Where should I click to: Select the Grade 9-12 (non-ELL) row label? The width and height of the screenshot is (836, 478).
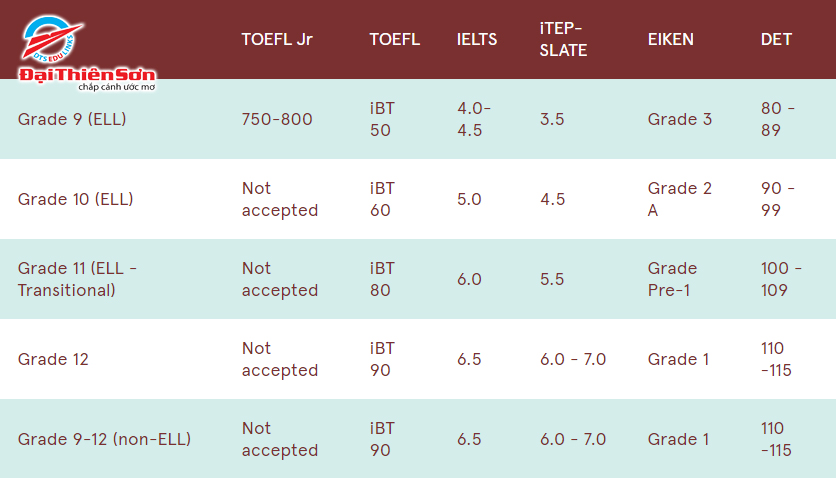[x=104, y=439]
